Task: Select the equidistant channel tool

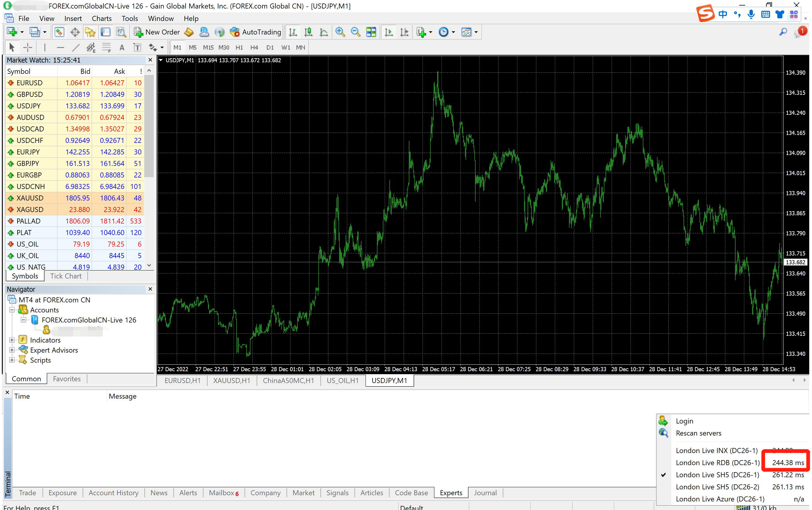Action: [x=91, y=48]
